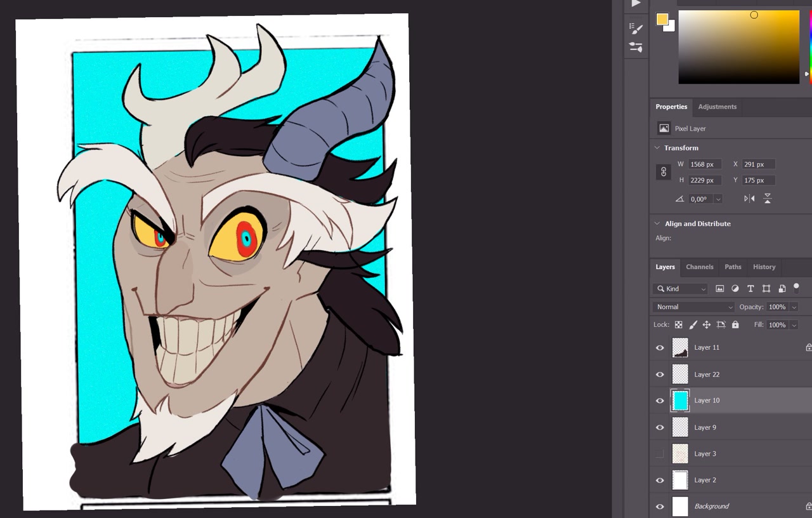
Task: Open the Kind filter dropdown
Action: 681,289
